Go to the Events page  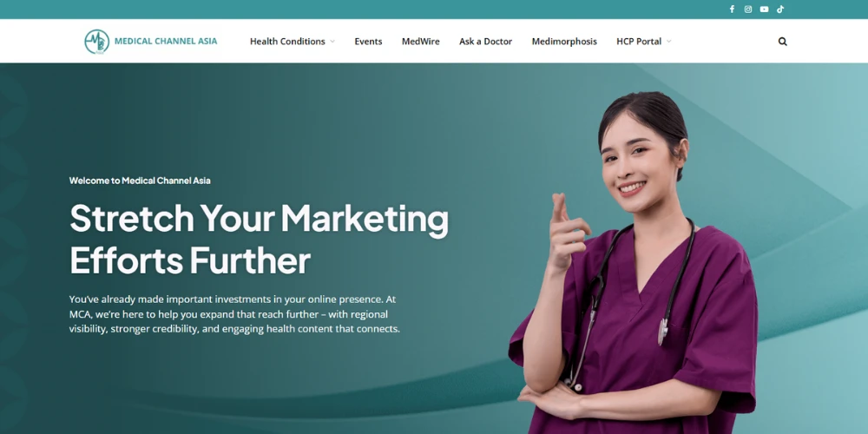tap(368, 42)
